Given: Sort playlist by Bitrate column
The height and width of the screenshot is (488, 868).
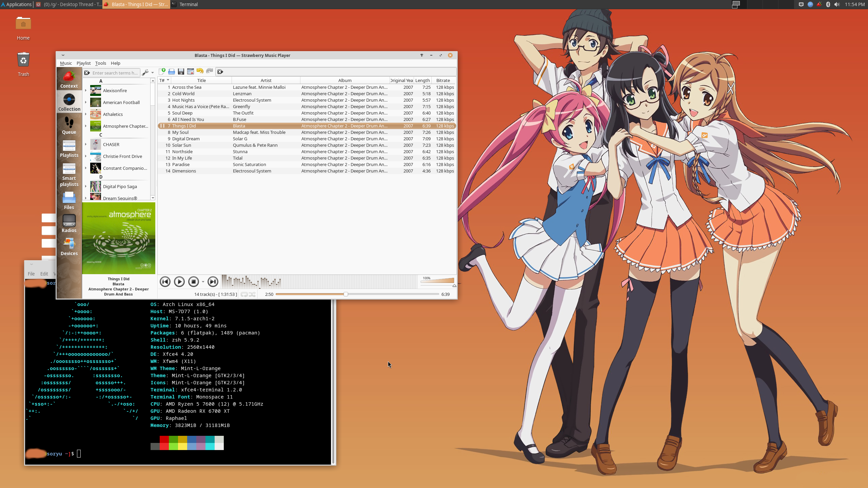Looking at the screenshot, I should (x=443, y=80).
